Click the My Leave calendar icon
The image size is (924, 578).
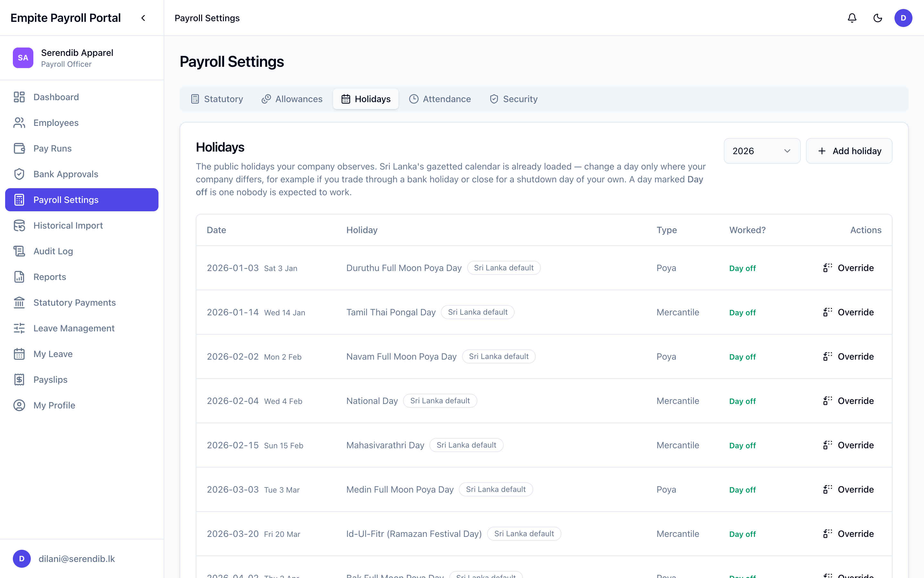[19, 354]
